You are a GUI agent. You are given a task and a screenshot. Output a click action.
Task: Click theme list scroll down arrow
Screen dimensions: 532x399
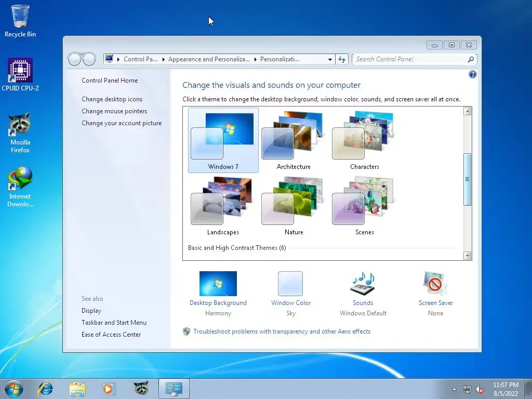(x=467, y=256)
